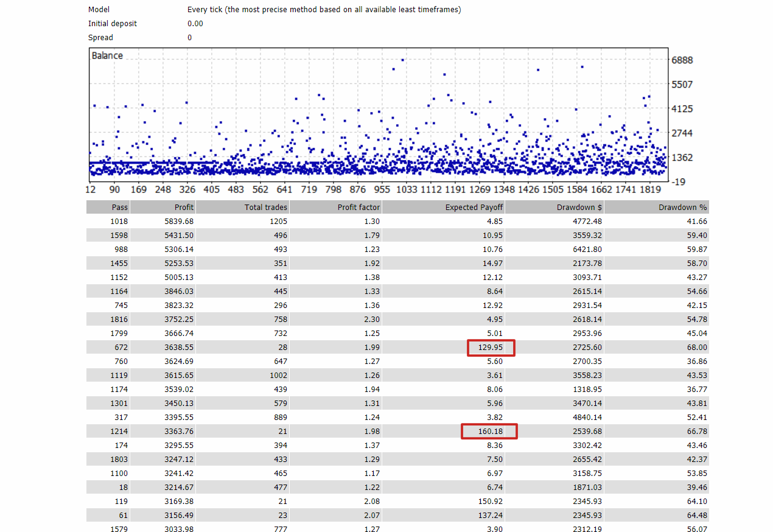Select the highlighted 129.95 expected payoff cell
773x532 pixels.
click(x=491, y=348)
